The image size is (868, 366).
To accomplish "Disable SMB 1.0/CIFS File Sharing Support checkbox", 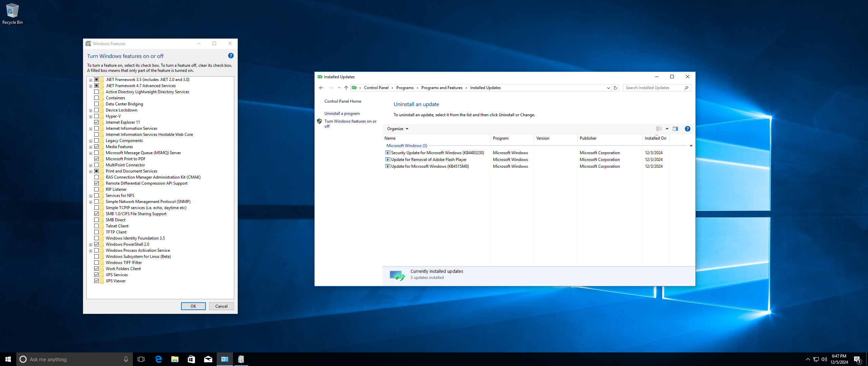I will coord(97,214).
